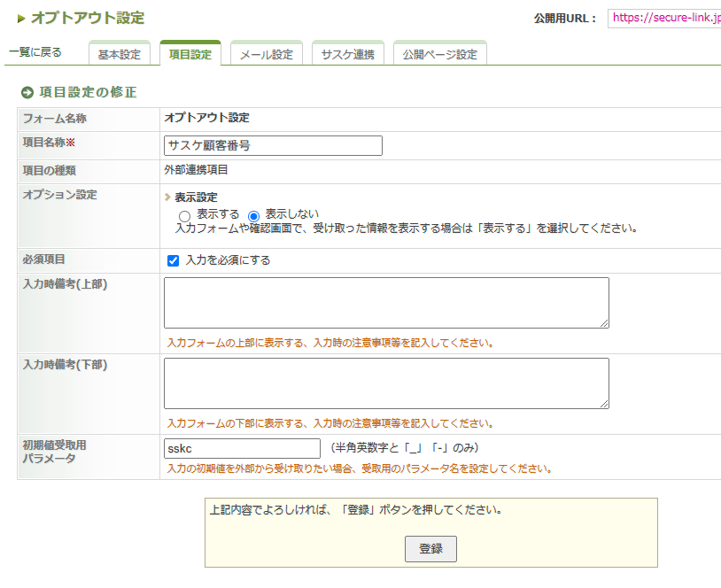Focus the 初期値受取用パラメータ field containing sskc
The width and height of the screenshot is (721, 588).
242,449
